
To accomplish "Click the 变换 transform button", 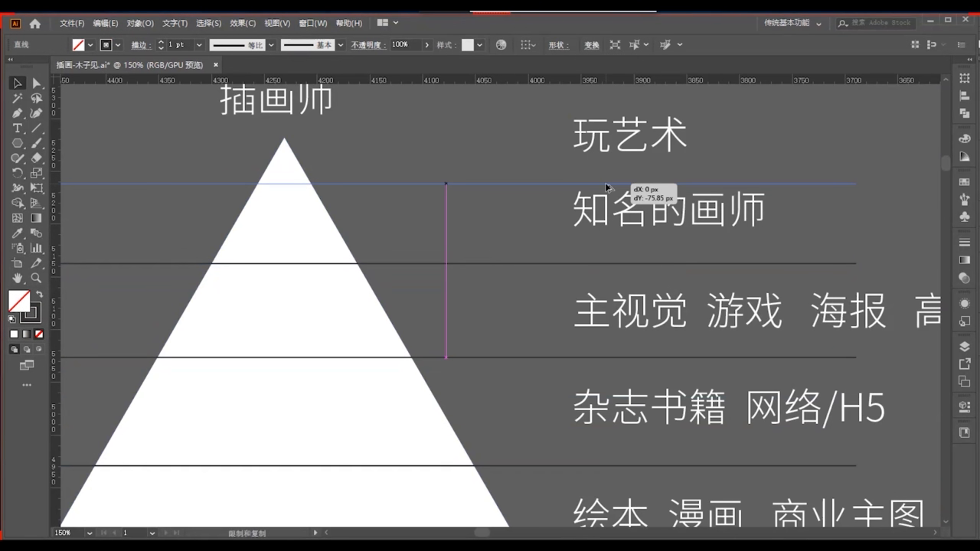I will pos(592,45).
